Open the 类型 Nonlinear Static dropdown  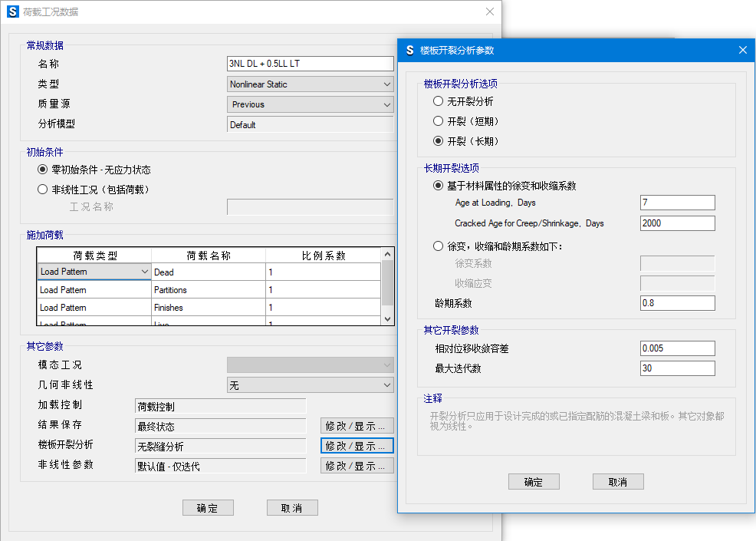point(387,84)
